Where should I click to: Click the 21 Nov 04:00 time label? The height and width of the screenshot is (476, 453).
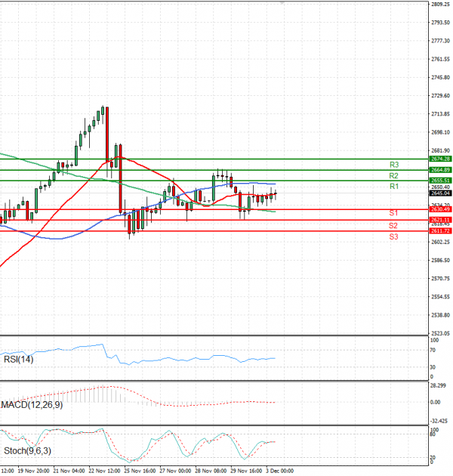[x=69, y=471]
